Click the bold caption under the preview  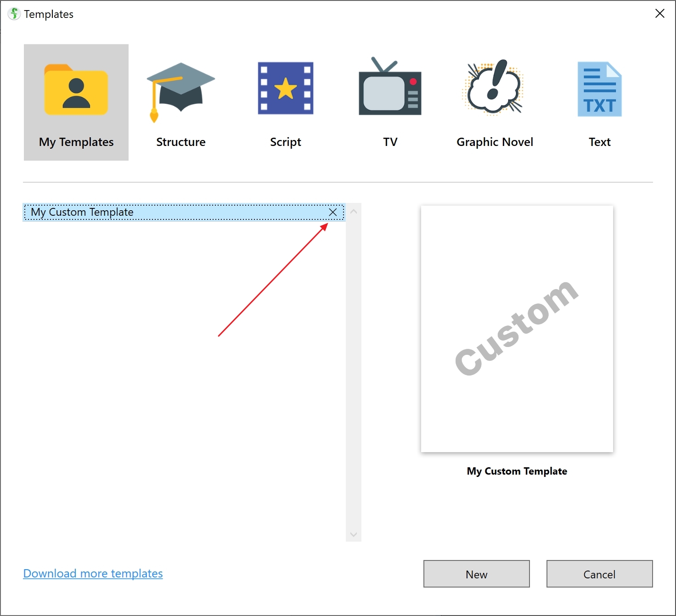pos(517,471)
